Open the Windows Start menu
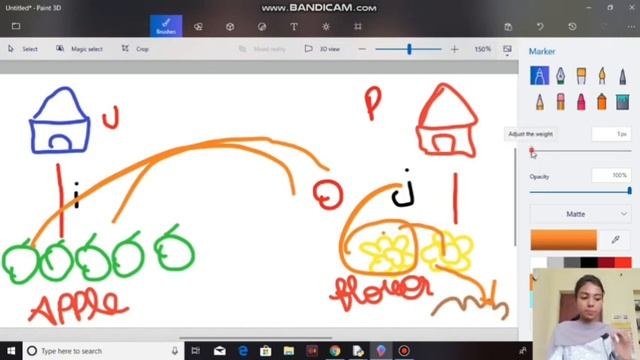 11,351
